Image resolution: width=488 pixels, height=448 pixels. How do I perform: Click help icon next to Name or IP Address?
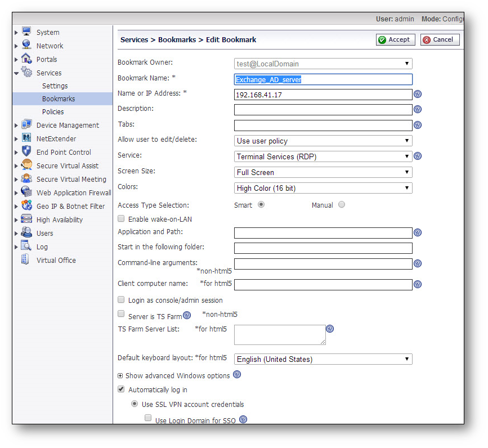coord(418,95)
